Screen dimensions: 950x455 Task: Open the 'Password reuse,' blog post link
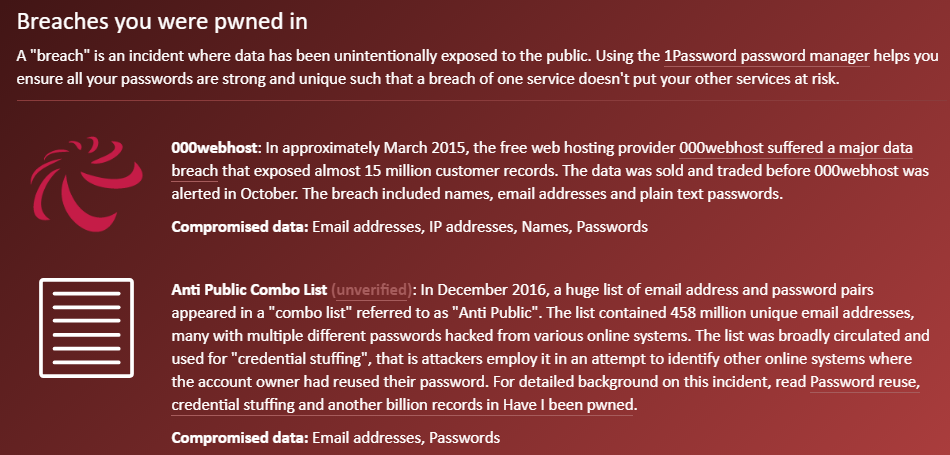(x=865, y=382)
